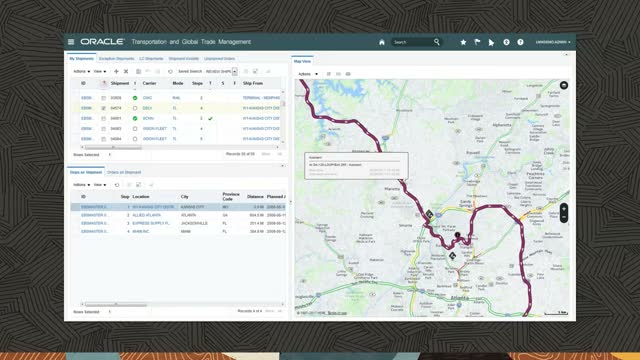
Task: Open the user account dropdown
Action: click(x=553, y=42)
